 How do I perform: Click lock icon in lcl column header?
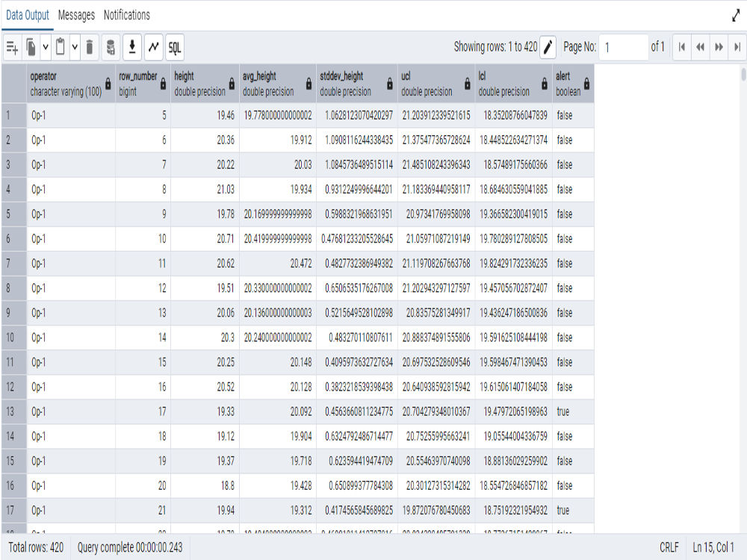coord(545,84)
